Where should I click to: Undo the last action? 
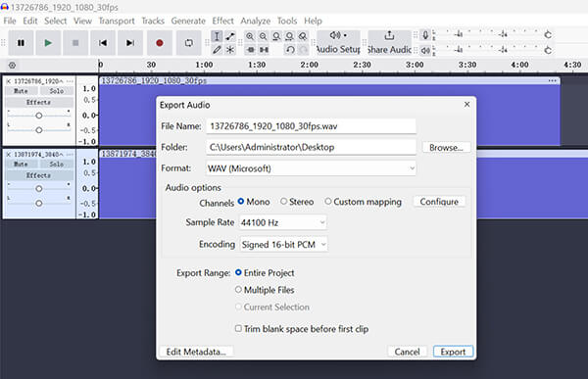pyautogui.click(x=290, y=50)
